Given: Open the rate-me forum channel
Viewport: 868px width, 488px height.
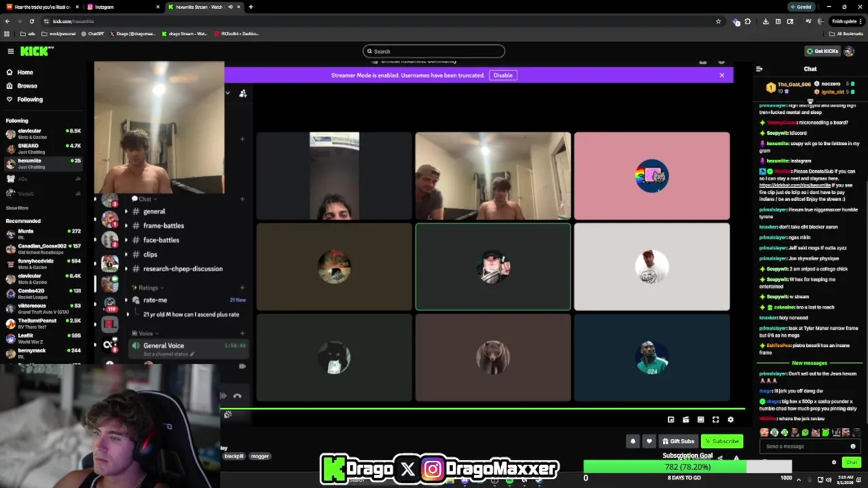Looking at the screenshot, I should (x=155, y=300).
